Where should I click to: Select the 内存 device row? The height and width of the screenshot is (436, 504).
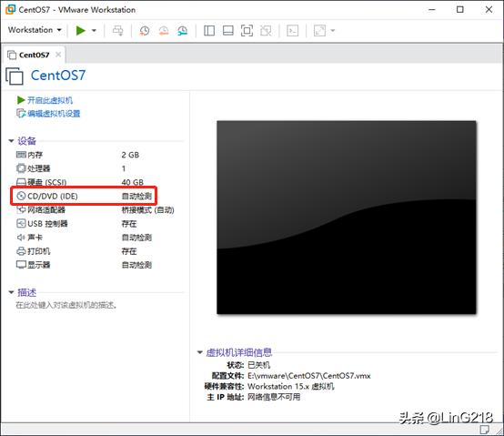96,155
